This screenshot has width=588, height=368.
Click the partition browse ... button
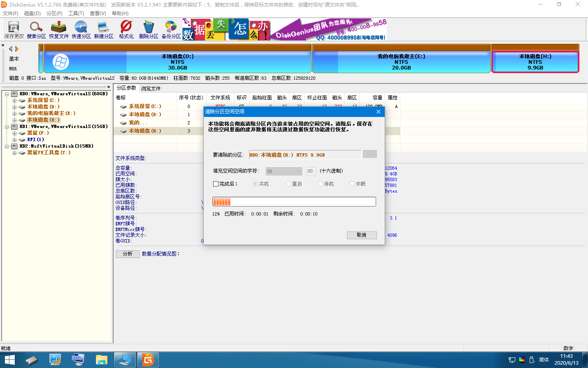370,154
